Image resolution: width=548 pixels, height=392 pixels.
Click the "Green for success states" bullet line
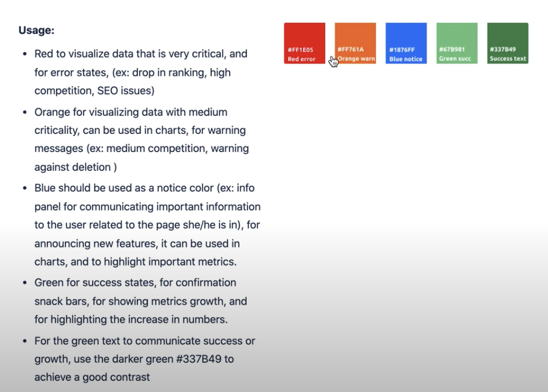tap(135, 283)
